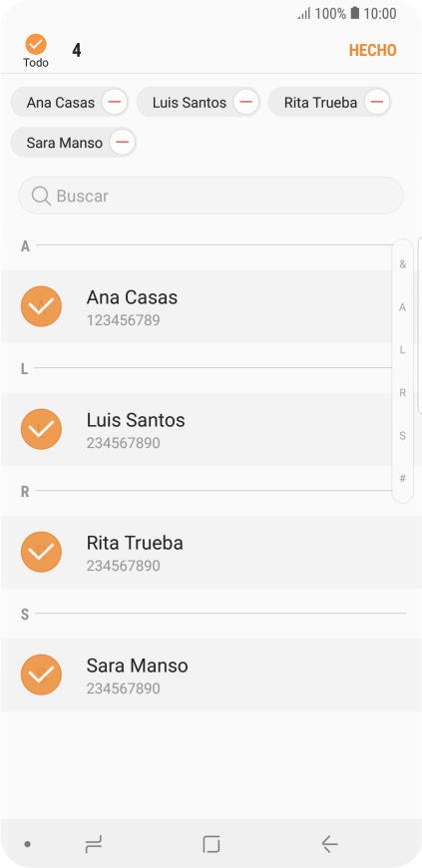
Task: Tap the home navigation square icon
Action: pos(211,844)
